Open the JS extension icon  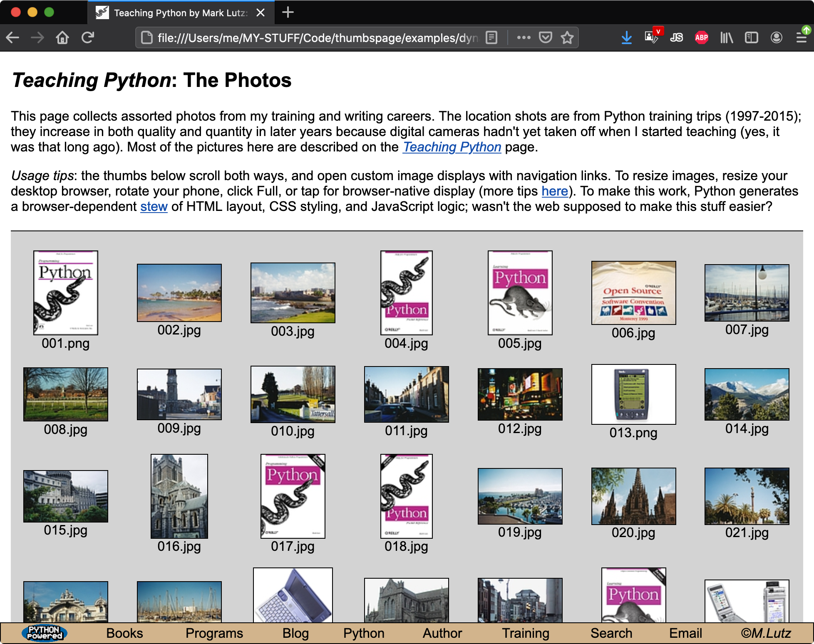point(676,38)
